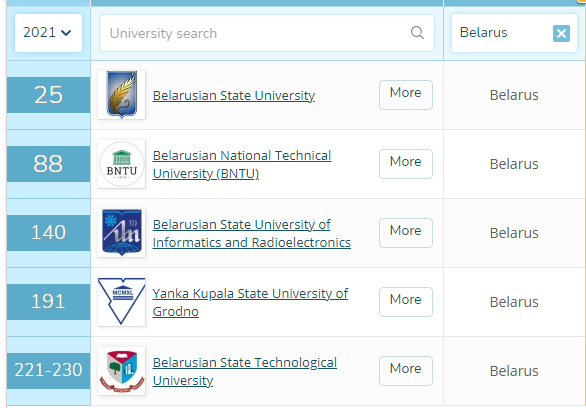Click More for Informatics and Radioelectronics university
This screenshot has width=586, height=408.
click(x=405, y=233)
